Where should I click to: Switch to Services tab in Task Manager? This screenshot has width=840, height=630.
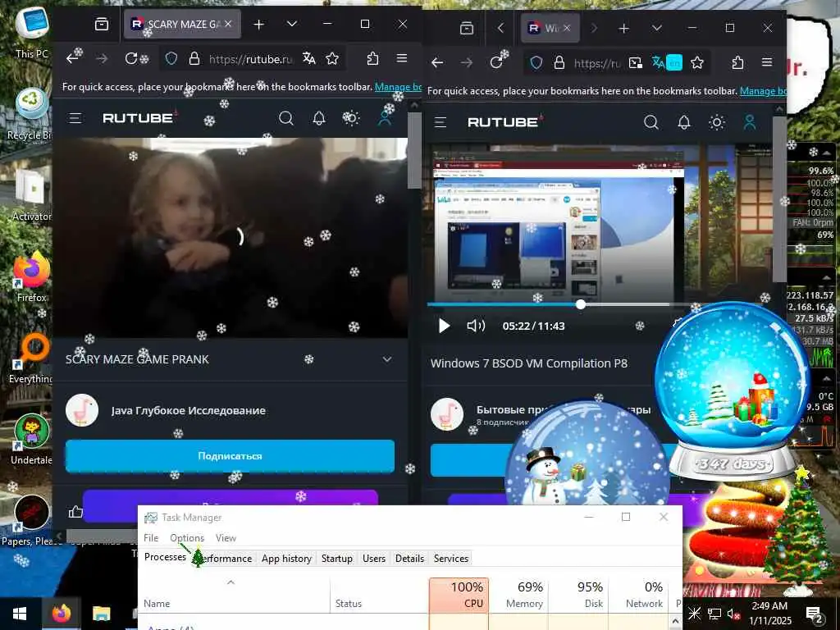[x=451, y=558]
